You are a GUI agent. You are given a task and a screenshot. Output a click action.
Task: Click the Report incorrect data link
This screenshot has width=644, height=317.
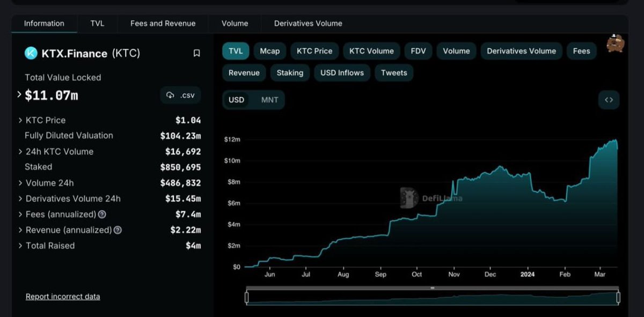coord(63,297)
